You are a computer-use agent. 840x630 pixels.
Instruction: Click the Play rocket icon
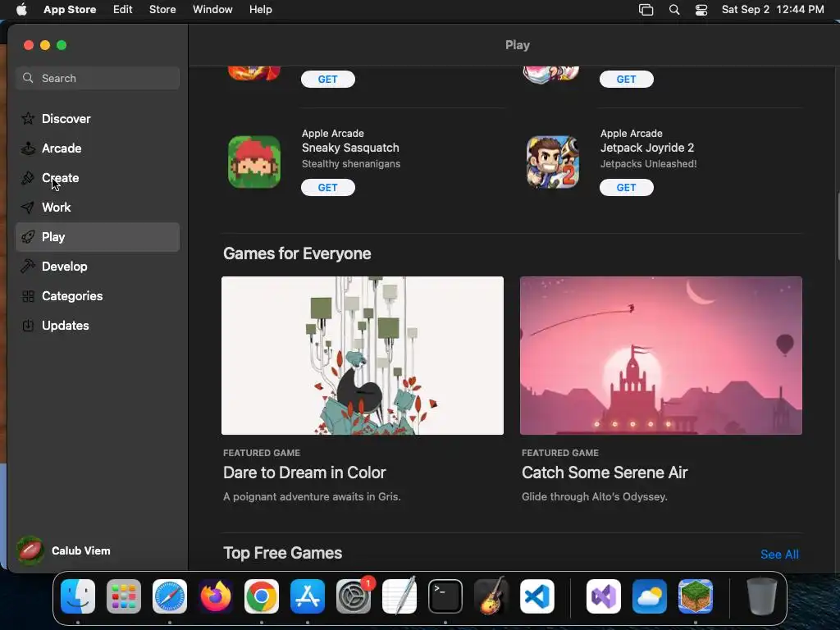coord(28,237)
